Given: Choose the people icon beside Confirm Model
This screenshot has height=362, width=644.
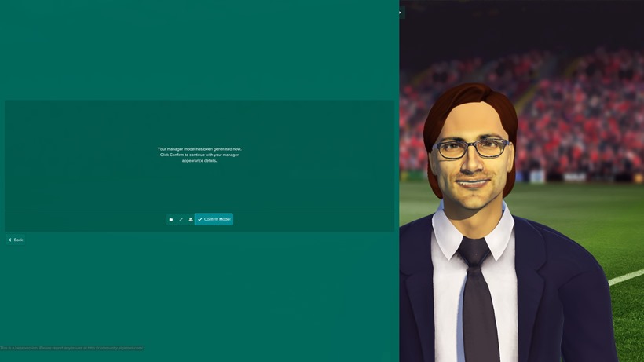Looking at the screenshot, I should click(x=191, y=220).
